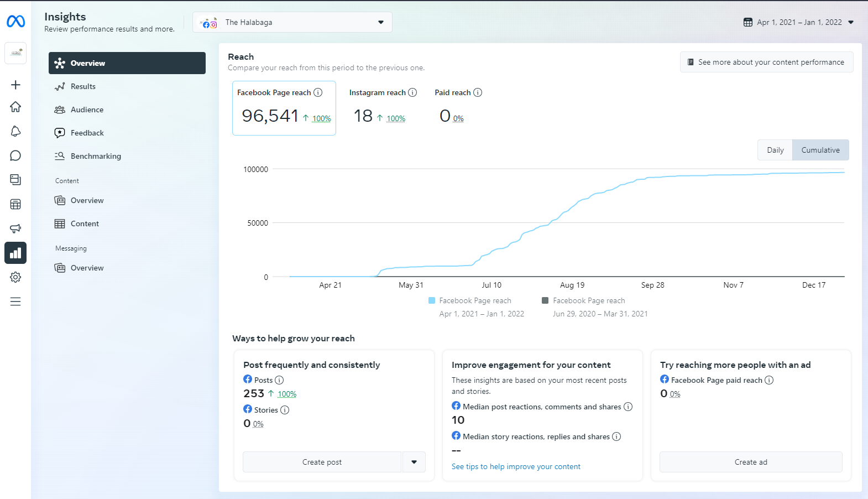
Task: Click Facebook icon beside Facebook Page paid reach
Action: [665, 379]
